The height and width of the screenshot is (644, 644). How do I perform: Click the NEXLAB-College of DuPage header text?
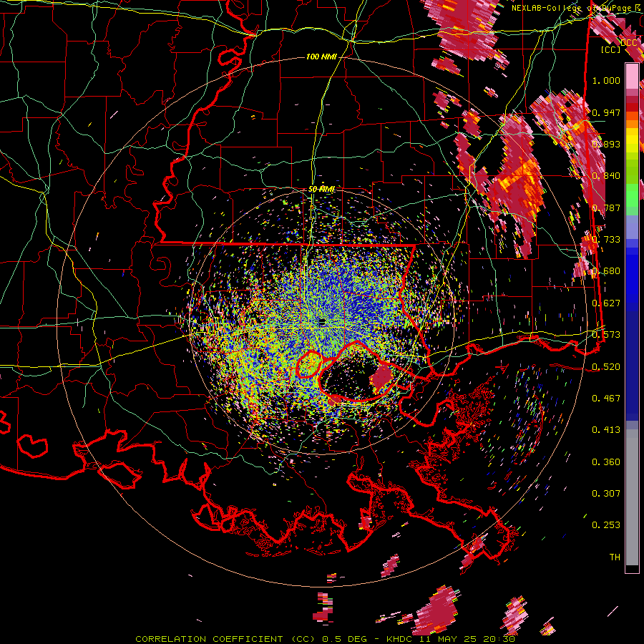(574, 8)
